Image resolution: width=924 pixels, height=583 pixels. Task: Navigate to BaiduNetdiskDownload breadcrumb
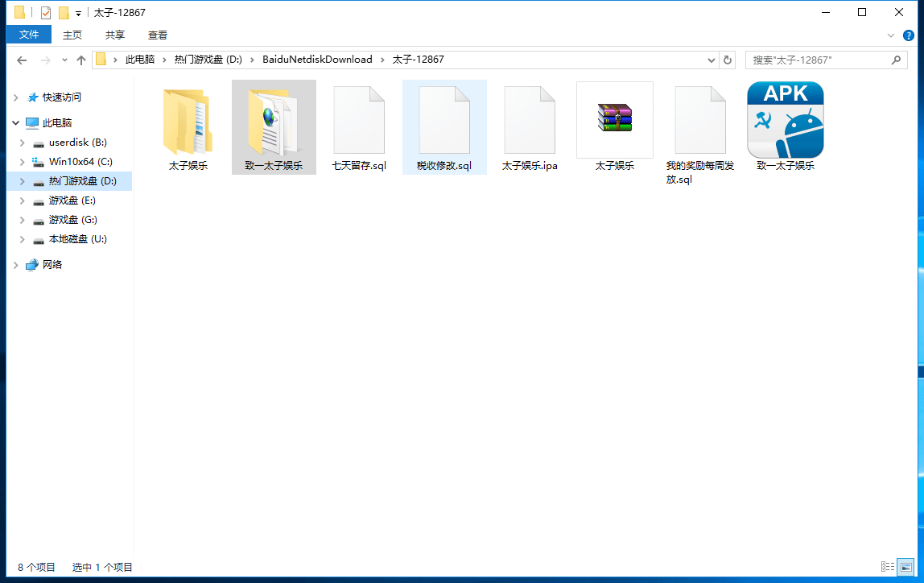coord(318,60)
